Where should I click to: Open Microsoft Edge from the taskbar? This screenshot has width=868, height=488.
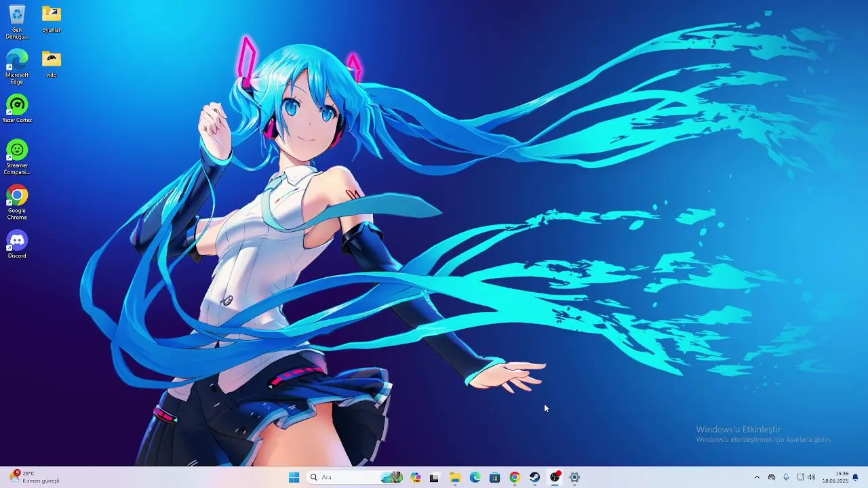[x=475, y=477]
